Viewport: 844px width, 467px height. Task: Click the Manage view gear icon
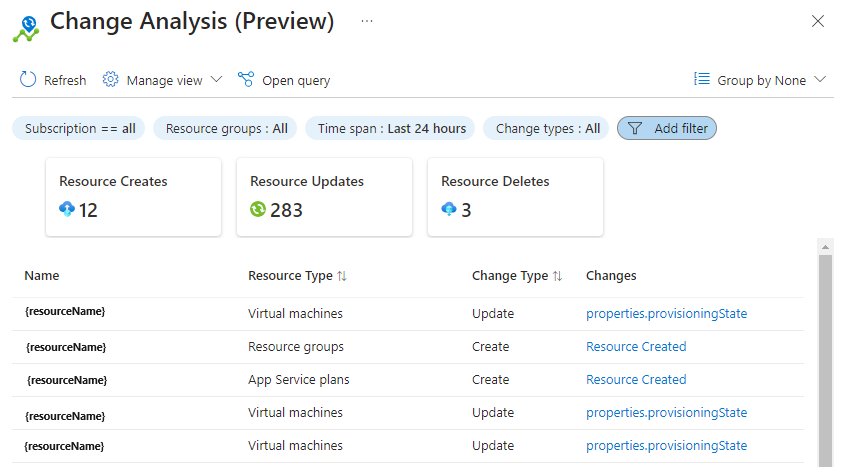point(110,80)
